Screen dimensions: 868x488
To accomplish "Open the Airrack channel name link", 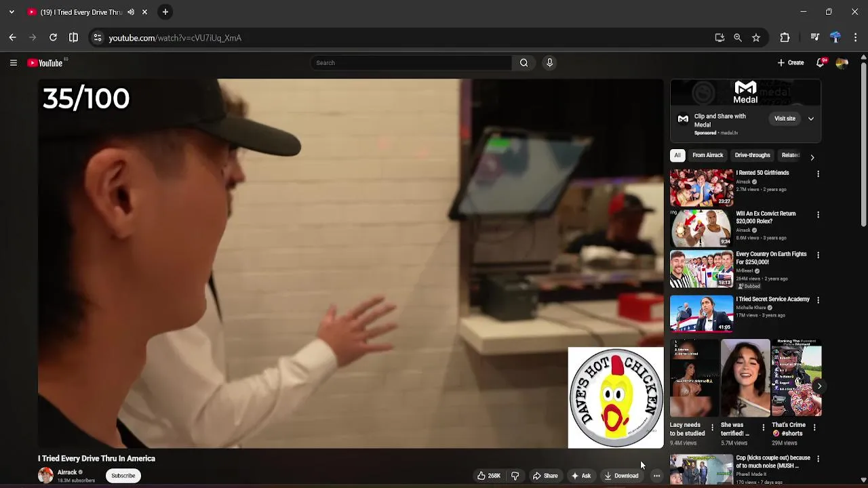I will point(67,472).
